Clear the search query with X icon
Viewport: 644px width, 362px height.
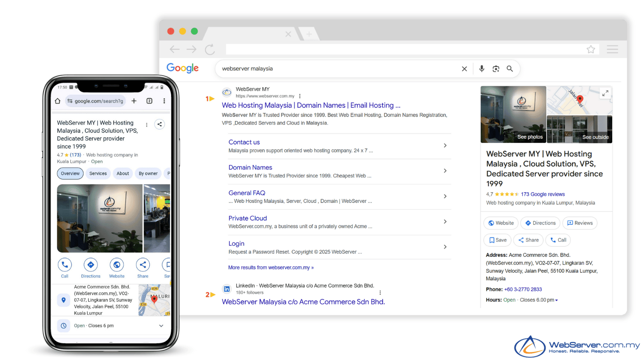(464, 69)
